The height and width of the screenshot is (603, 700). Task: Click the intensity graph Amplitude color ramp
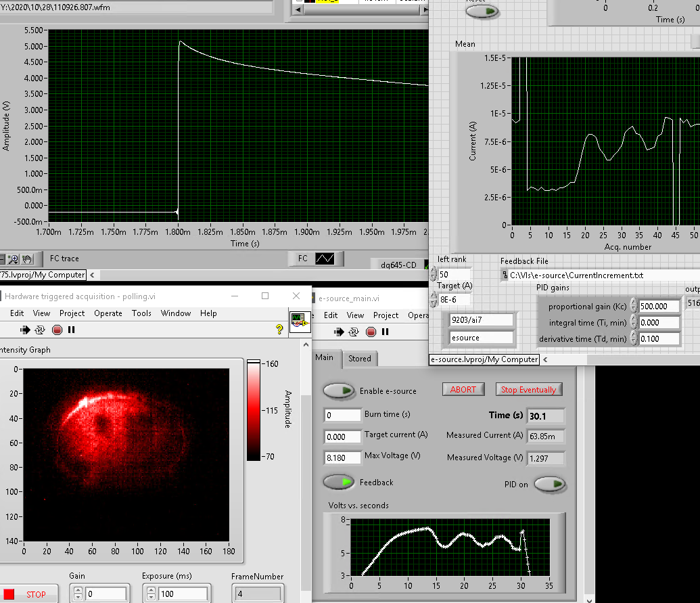tap(254, 409)
